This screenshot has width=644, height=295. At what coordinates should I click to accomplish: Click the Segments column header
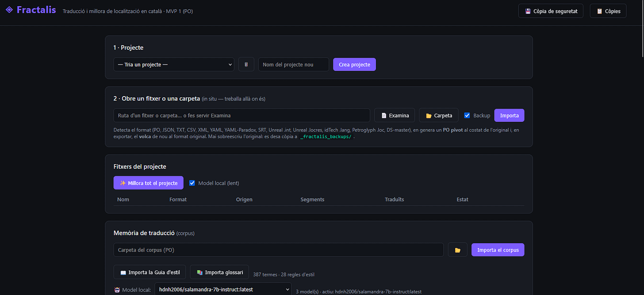[x=312, y=199]
